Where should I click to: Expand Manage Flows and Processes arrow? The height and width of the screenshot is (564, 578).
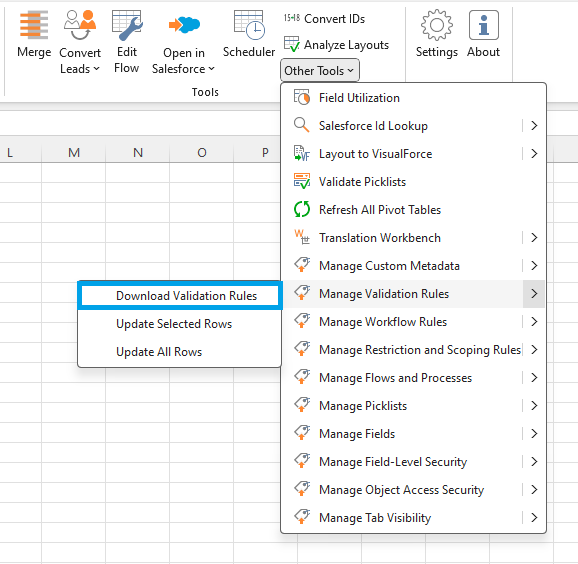point(534,377)
